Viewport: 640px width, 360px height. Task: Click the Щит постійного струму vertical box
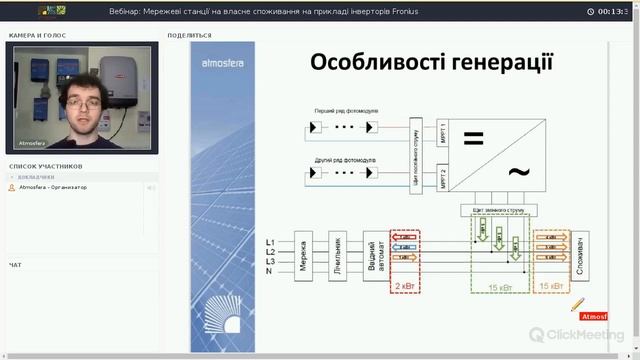pyautogui.click(x=416, y=156)
